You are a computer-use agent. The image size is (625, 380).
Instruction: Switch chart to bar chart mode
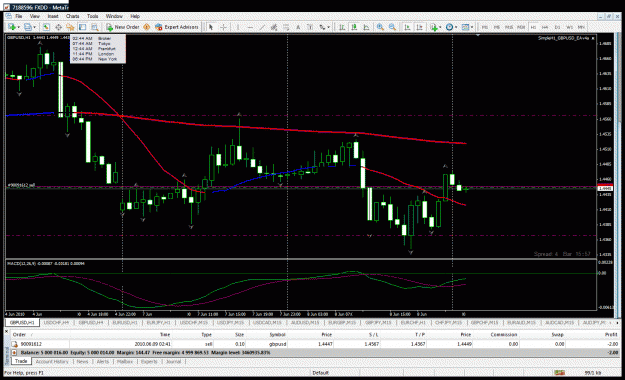[x=342, y=27]
